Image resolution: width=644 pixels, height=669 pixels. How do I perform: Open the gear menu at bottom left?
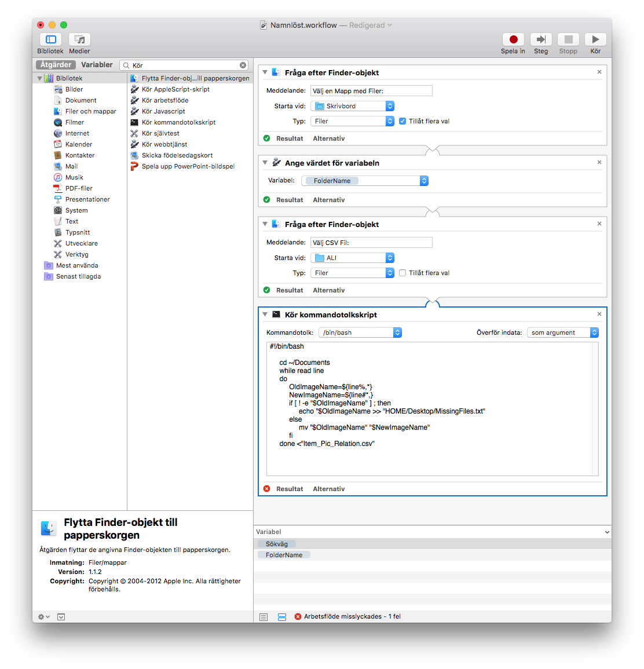44,617
